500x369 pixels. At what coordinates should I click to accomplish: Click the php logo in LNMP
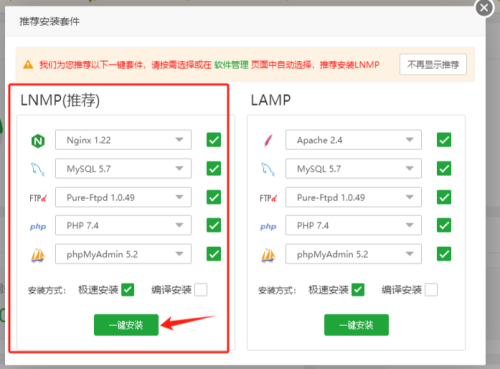[38, 227]
